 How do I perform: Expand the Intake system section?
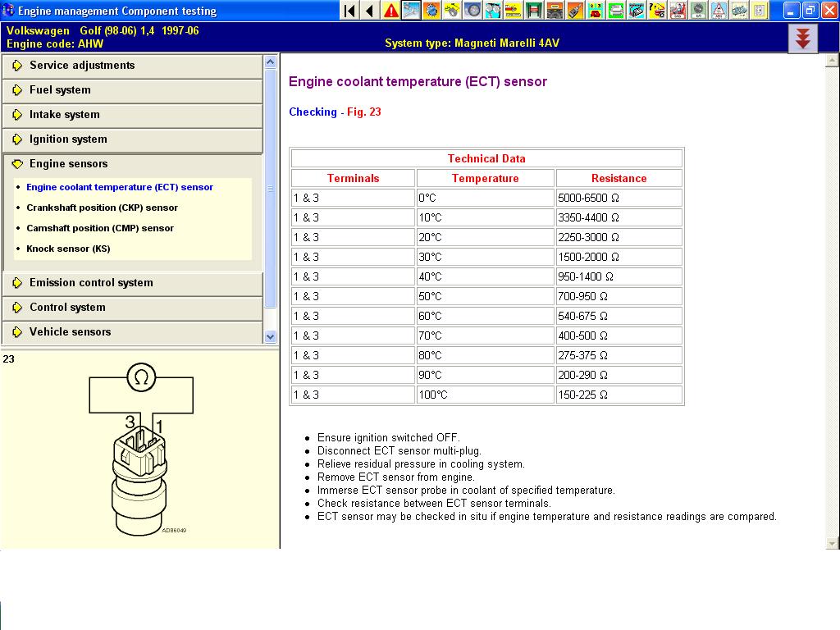coord(132,115)
